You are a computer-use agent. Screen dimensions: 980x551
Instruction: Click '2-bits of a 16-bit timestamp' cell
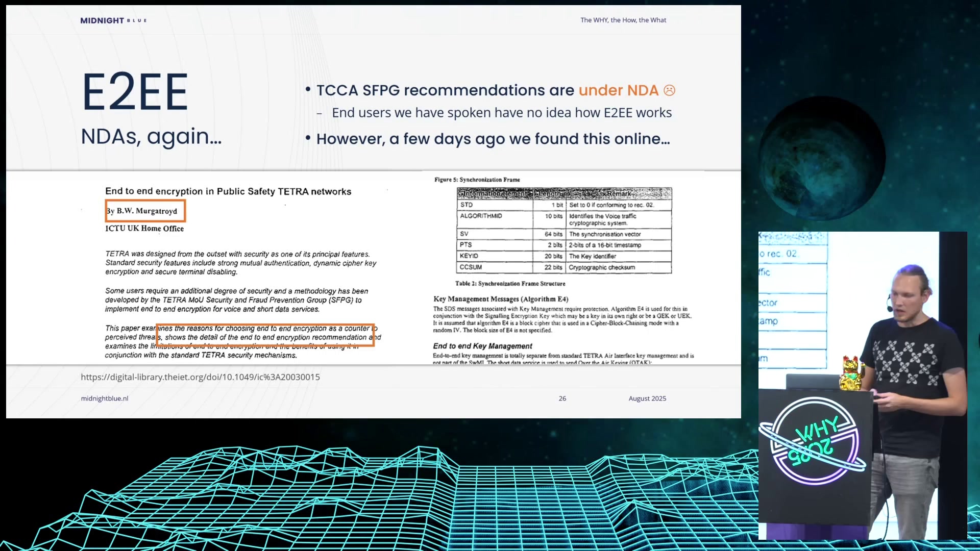click(619, 245)
